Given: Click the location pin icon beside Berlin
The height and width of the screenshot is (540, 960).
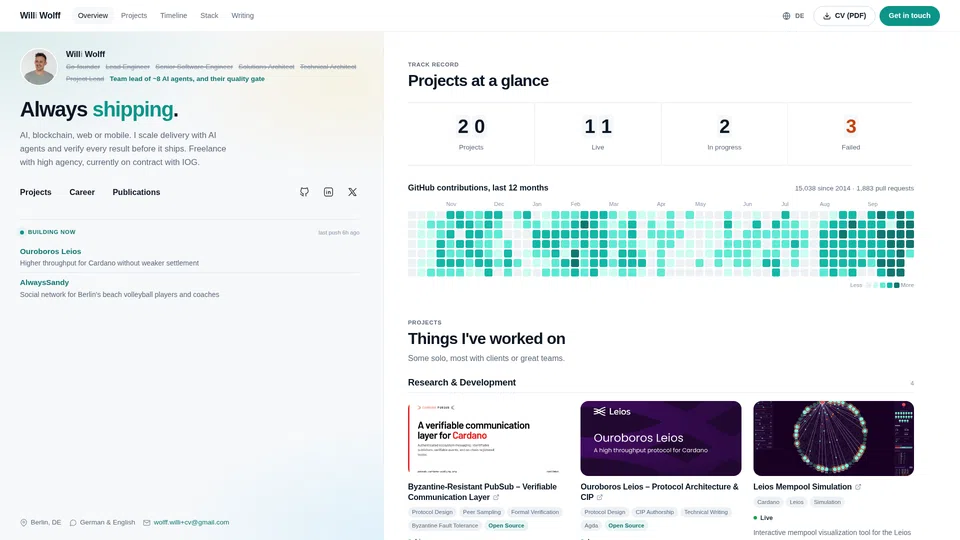Looking at the screenshot, I should tap(24, 523).
